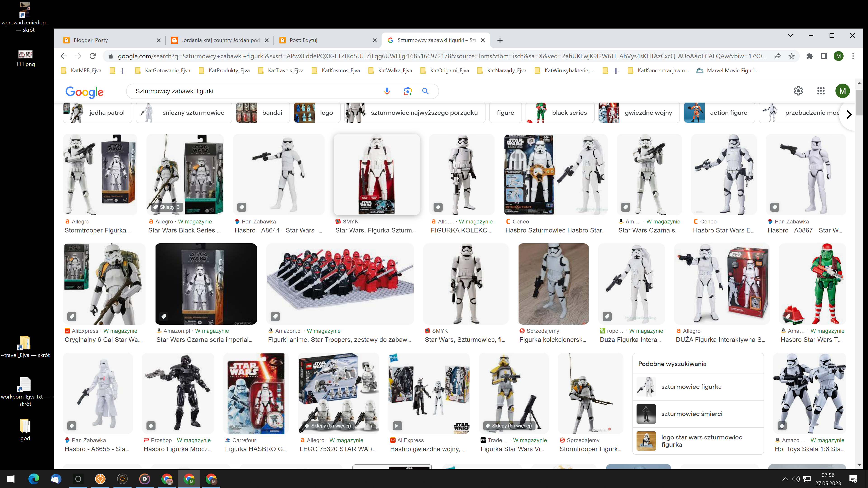The width and height of the screenshot is (868, 488).
Task: Open Carrefour Figurka HASBRO image
Action: point(256,393)
